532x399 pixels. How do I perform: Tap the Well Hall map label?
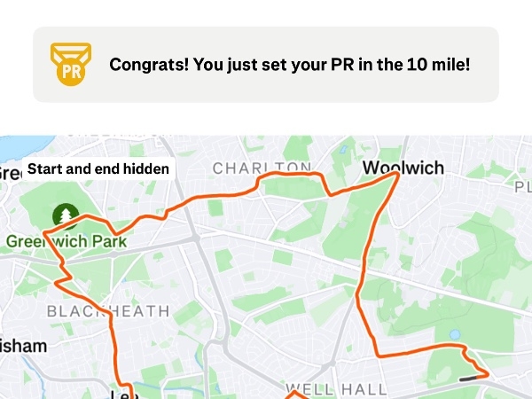[x=336, y=388]
